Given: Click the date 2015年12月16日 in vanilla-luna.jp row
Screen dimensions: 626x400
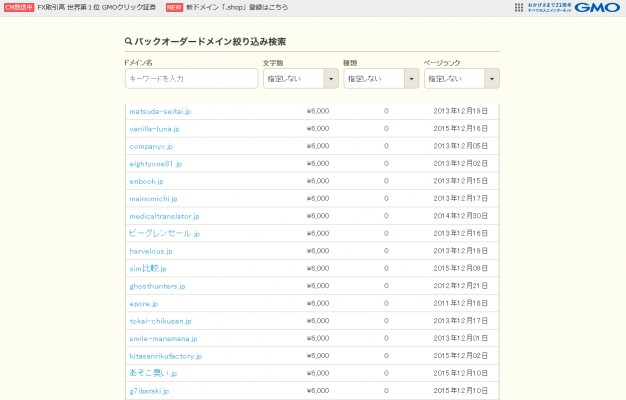Looking at the screenshot, I should [461, 129].
